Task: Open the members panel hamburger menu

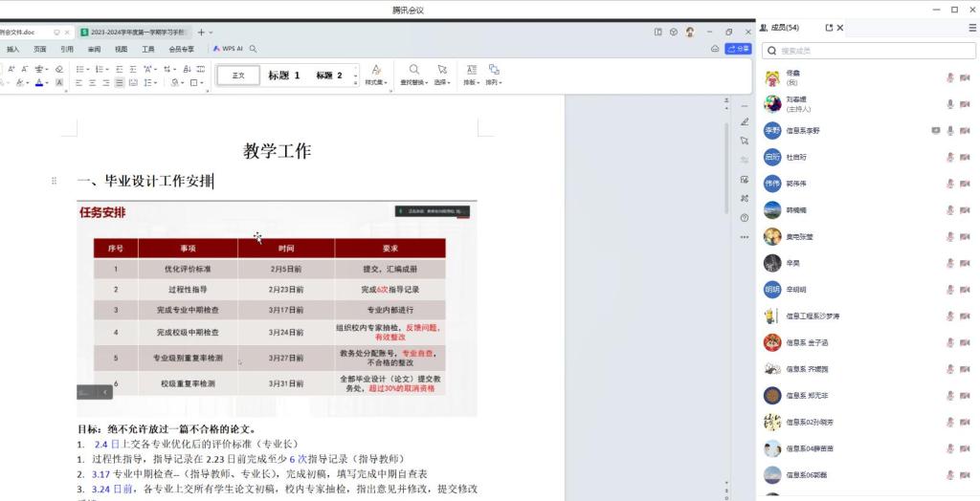Action: pos(972,28)
